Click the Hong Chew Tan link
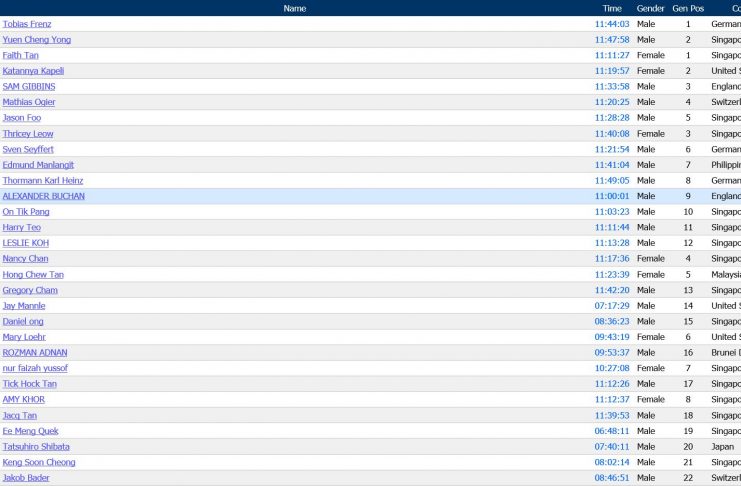741x486 pixels. pos(33,275)
